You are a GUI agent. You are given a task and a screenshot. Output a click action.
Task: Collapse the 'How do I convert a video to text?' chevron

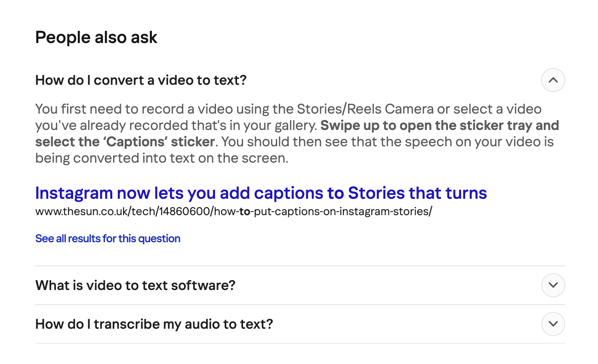pos(553,80)
